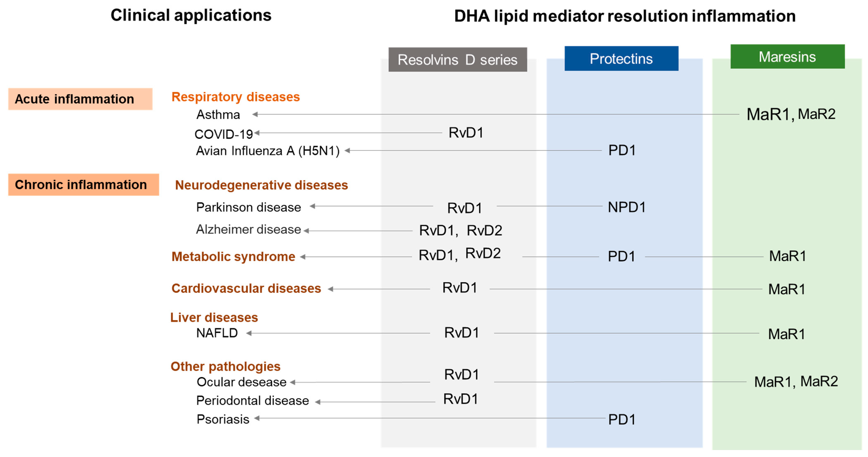The image size is (868, 457).
Task: Open the Neurodegenerative diseases heading
Action: 261,185
